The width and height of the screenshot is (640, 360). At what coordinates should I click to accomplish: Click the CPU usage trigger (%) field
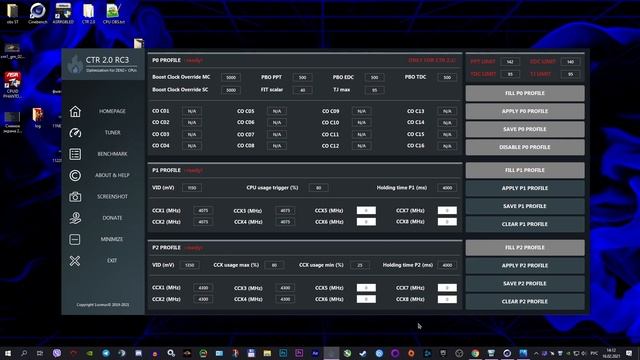(x=318, y=188)
